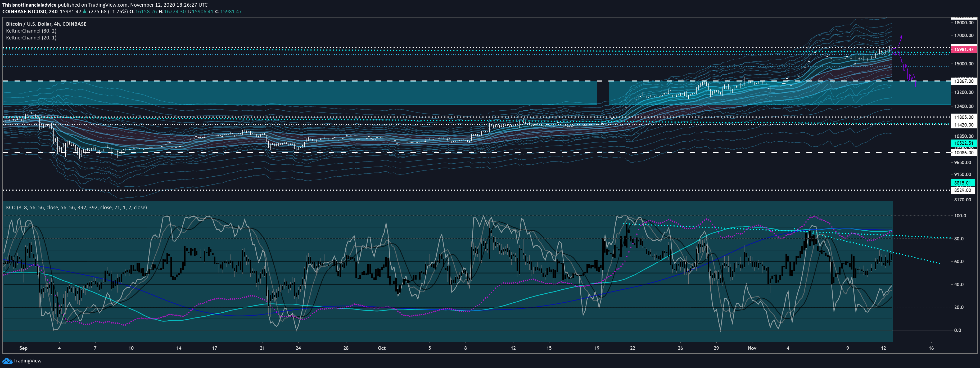Click the 60.0 oscillator scale label

click(x=959, y=262)
